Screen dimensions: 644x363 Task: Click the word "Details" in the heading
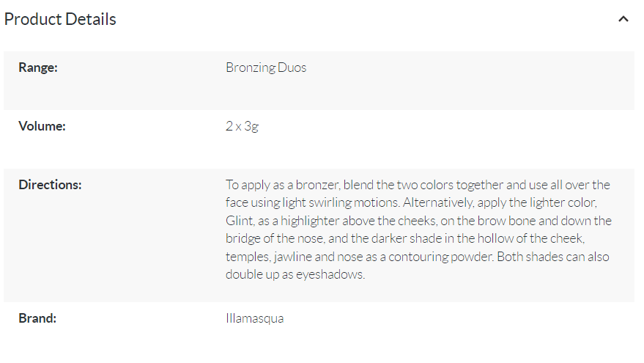click(90, 19)
